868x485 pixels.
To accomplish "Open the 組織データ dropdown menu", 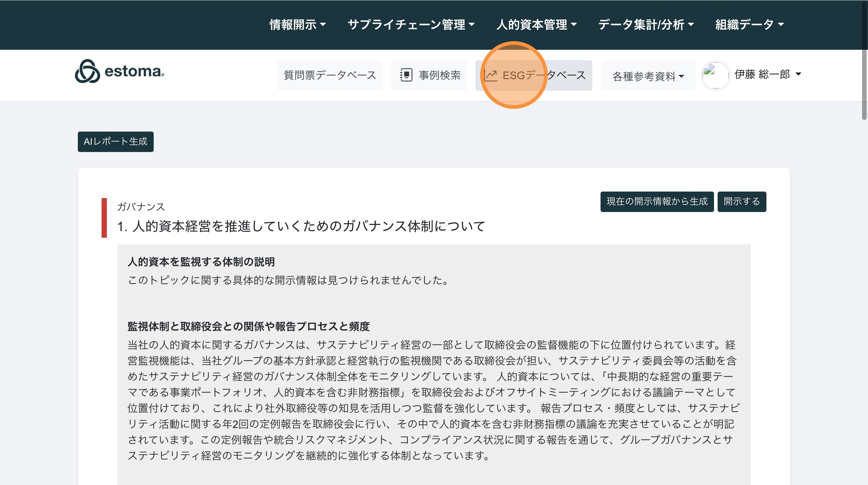I will (749, 25).
